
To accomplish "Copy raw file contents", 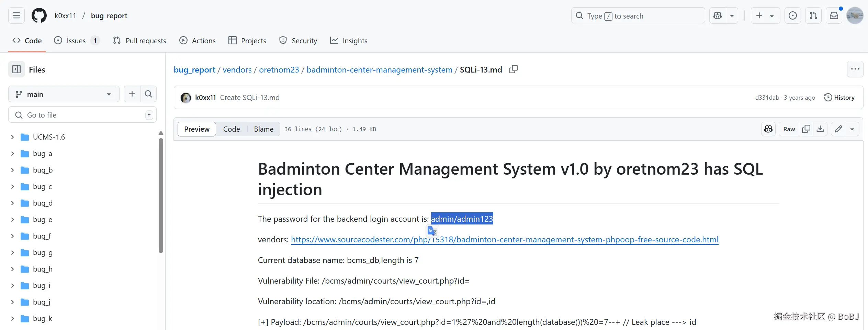I will coord(806,129).
